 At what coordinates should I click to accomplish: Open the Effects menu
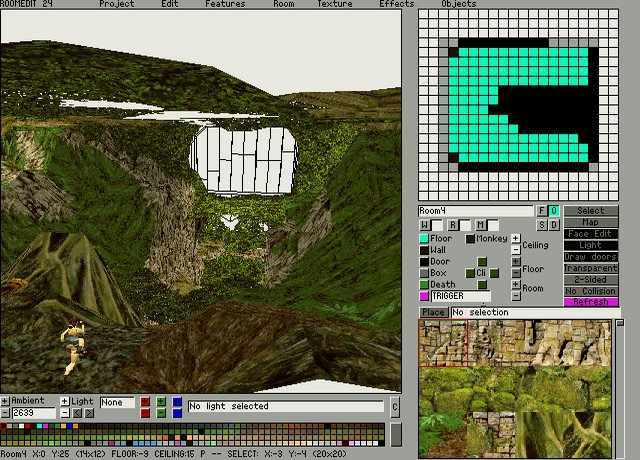click(397, 4)
